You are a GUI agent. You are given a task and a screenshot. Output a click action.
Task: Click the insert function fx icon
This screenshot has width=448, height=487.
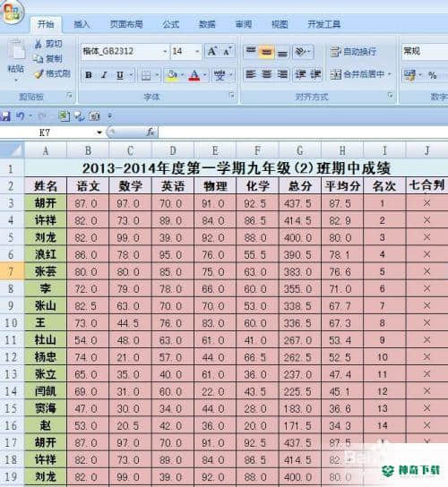click(151, 132)
